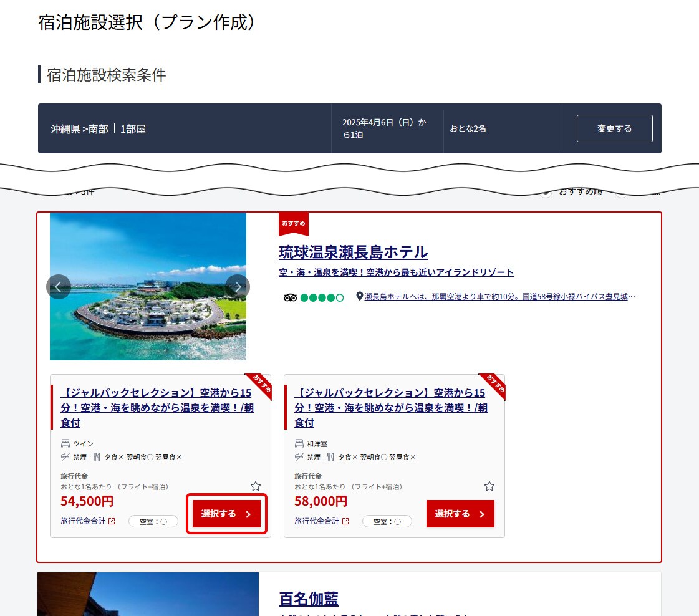
Task: Open the hotel access address link
Action: pos(499,297)
